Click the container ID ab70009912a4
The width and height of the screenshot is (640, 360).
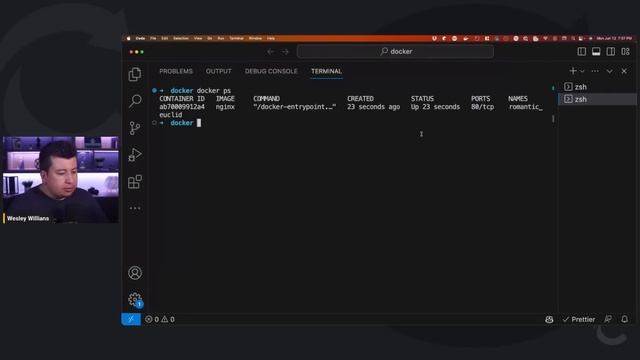pyautogui.click(x=182, y=107)
